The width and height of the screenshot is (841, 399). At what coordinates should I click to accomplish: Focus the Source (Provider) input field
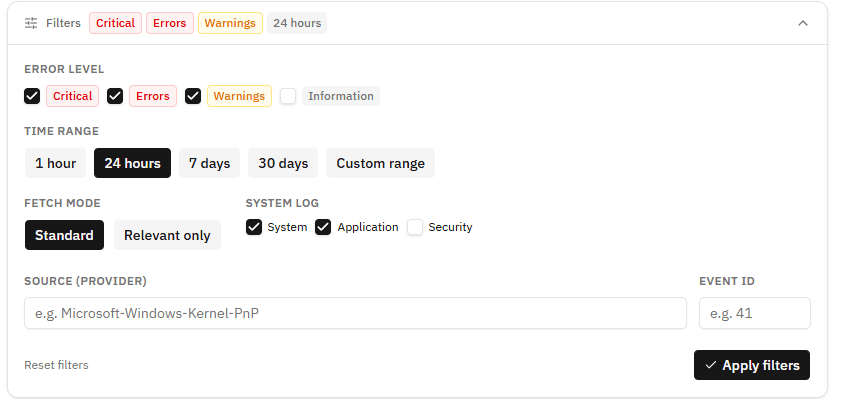click(355, 313)
